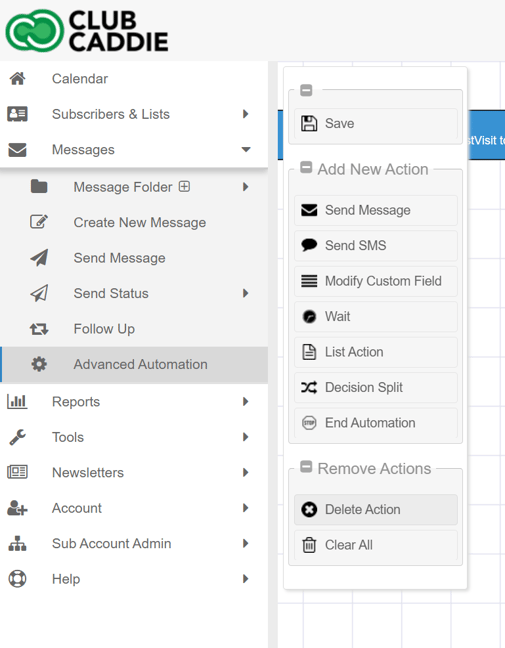Expand the Subscribers & Lists submenu arrow
This screenshot has width=505, height=648.
point(246,114)
